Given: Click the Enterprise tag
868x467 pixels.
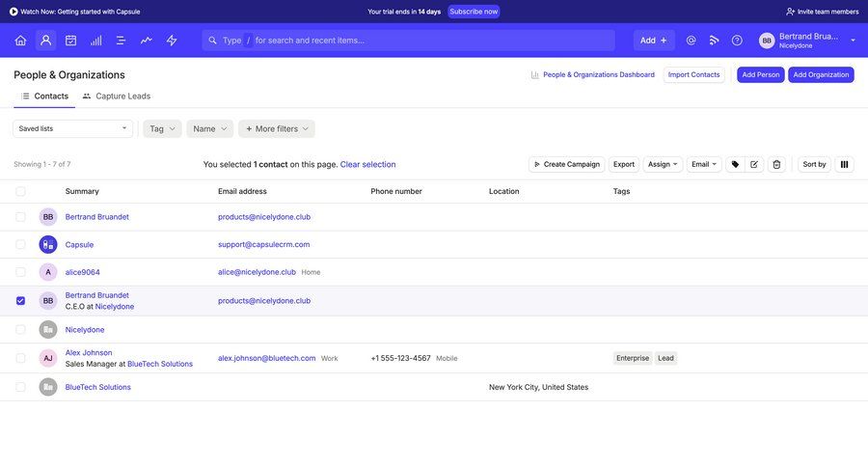Looking at the screenshot, I should (633, 358).
